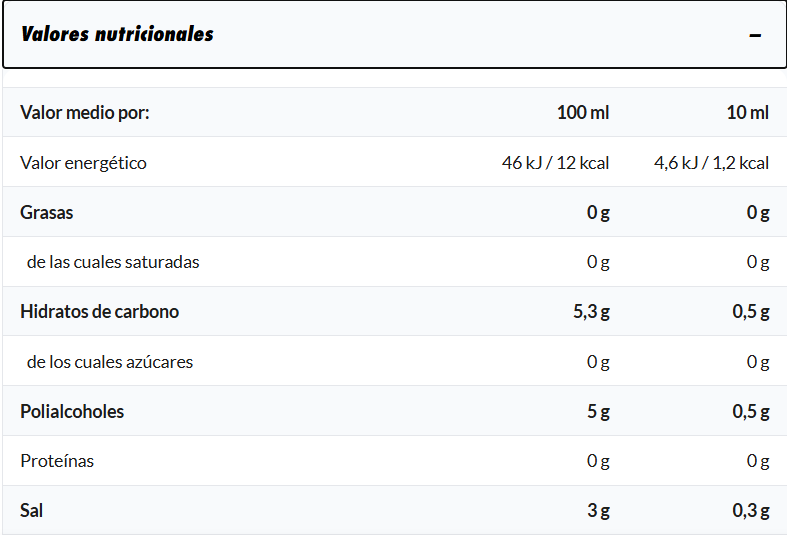
Task: Click the 5,3 g carbohydrate value
Action: click(591, 312)
